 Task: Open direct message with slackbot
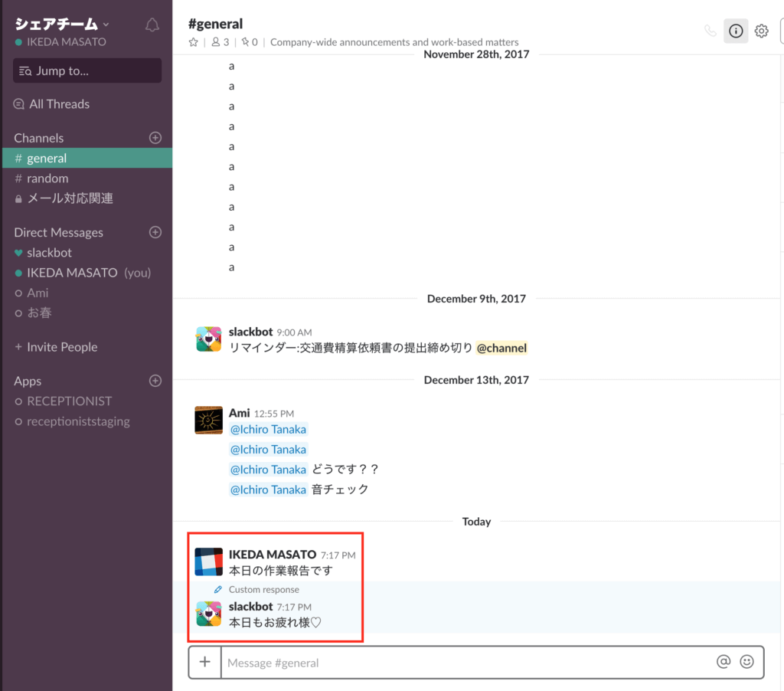(49, 253)
